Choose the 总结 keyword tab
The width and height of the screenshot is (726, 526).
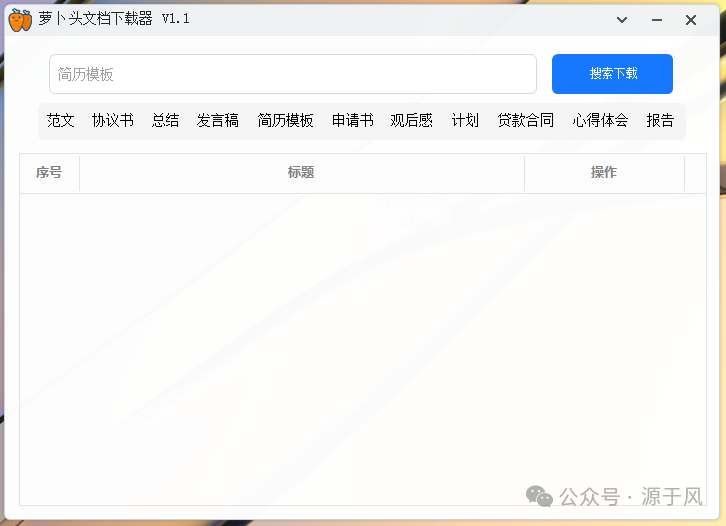coord(165,120)
